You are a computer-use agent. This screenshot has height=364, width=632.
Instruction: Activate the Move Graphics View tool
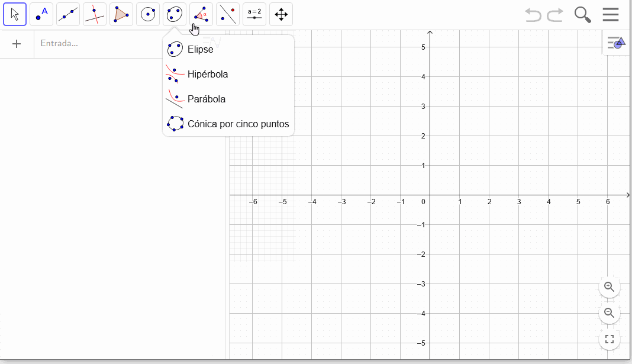click(281, 15)
